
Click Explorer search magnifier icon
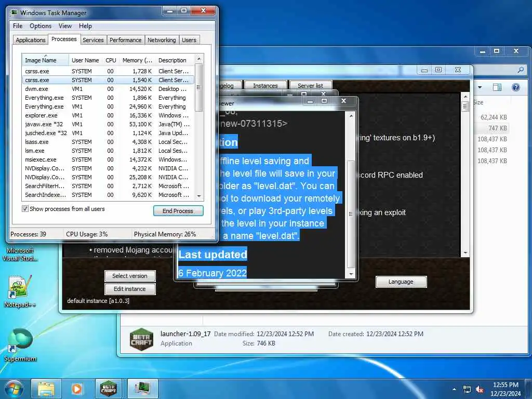521,70
